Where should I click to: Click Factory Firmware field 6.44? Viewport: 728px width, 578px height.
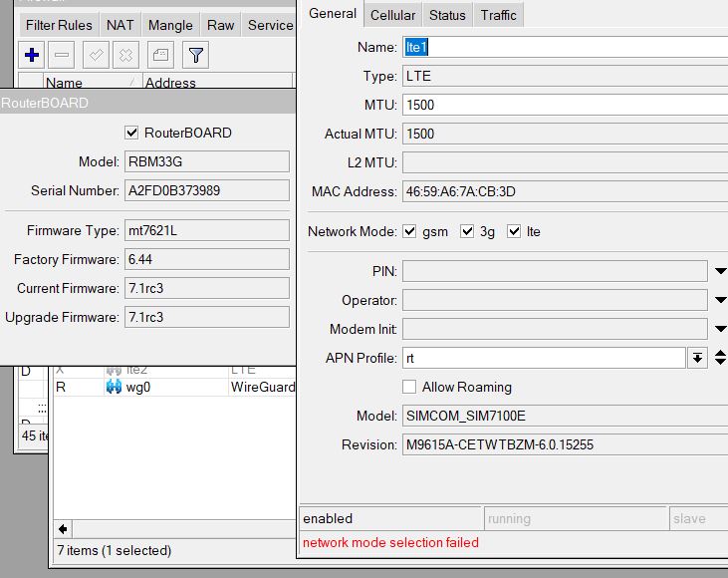pyautogui.click(x=207, y=259)
